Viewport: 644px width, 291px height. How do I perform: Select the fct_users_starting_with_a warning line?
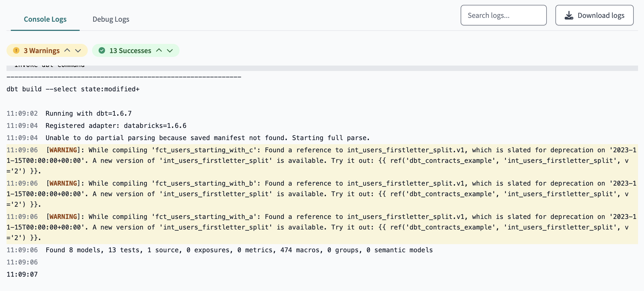[x=322, y=227]
